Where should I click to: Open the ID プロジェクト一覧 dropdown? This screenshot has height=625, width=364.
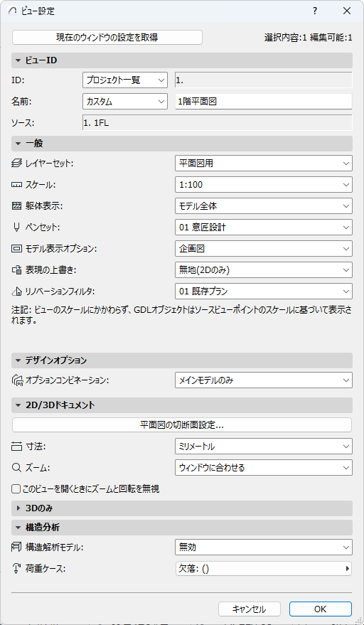(x=125, y=80)
